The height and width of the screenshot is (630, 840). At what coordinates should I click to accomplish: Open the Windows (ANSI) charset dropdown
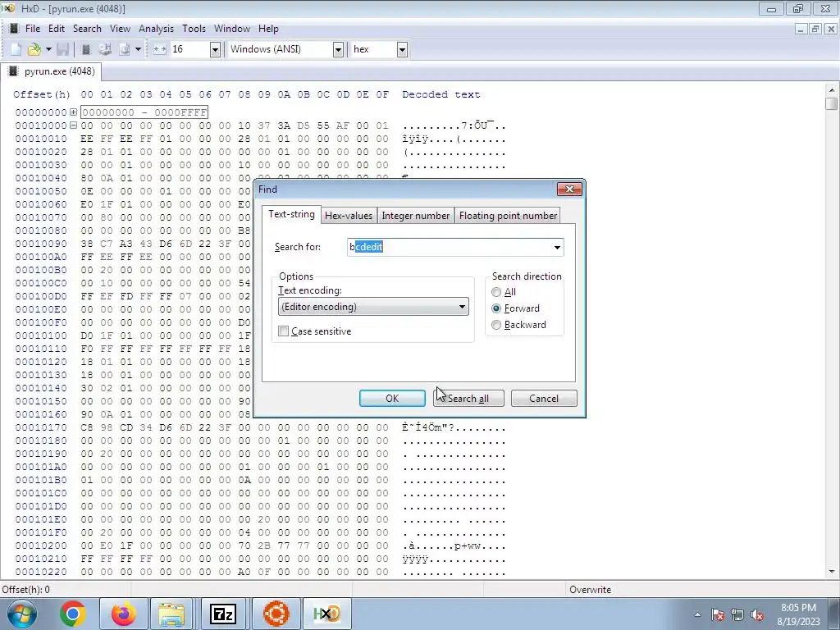click(x=338, y=49)
